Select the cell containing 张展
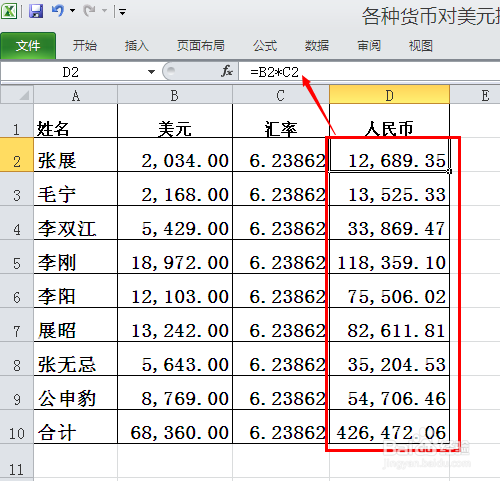 point(76,155)
